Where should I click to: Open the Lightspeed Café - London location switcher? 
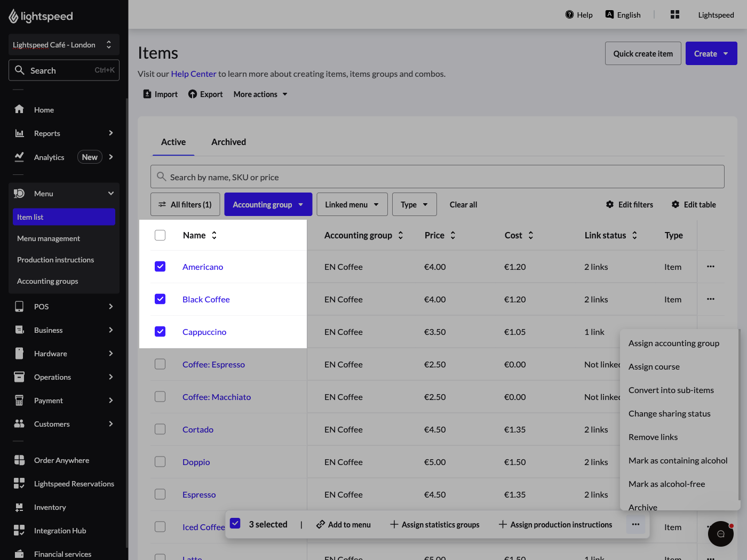pos(63,45)
